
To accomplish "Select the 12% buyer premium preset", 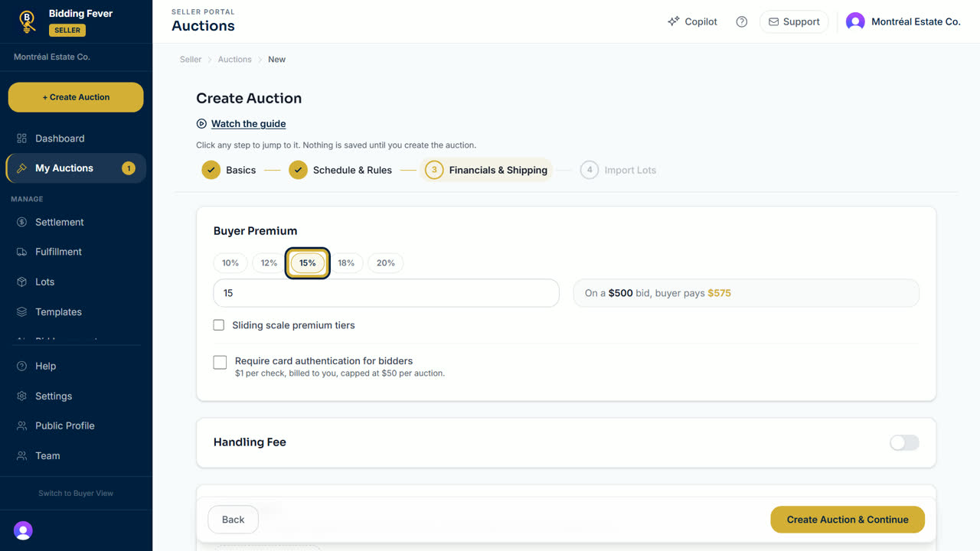I will point(269,262).
